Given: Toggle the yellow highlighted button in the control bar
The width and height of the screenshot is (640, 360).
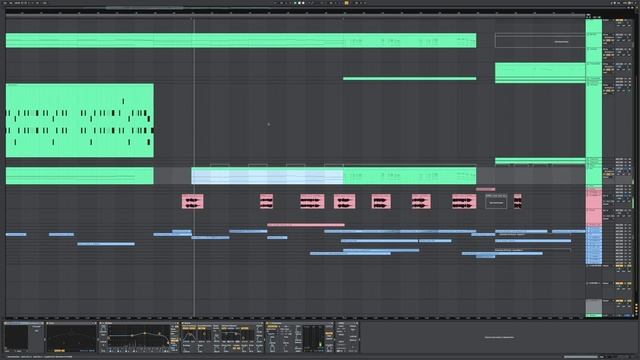Looking at the screenshot, I should pyautogui.click(x=347, y=3).
